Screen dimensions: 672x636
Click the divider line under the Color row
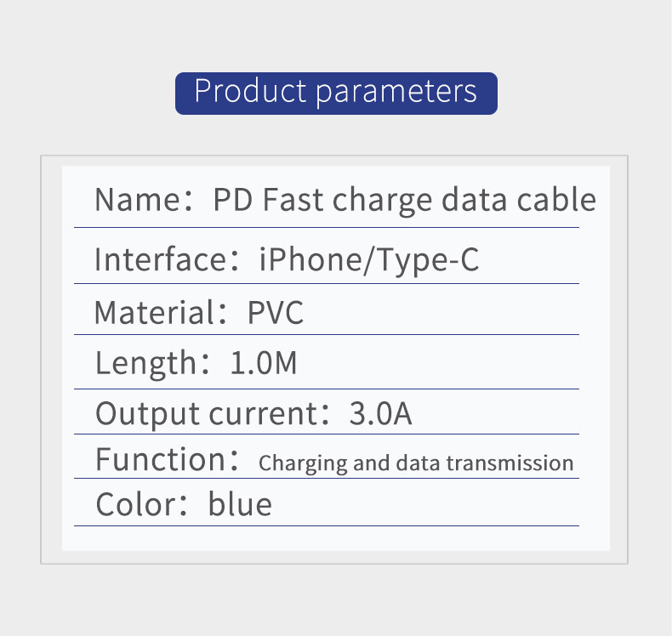click(327, 525)
